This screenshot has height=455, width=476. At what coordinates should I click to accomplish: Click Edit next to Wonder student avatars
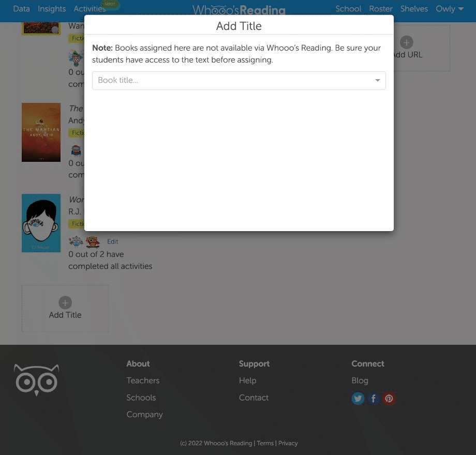point(112,241)
